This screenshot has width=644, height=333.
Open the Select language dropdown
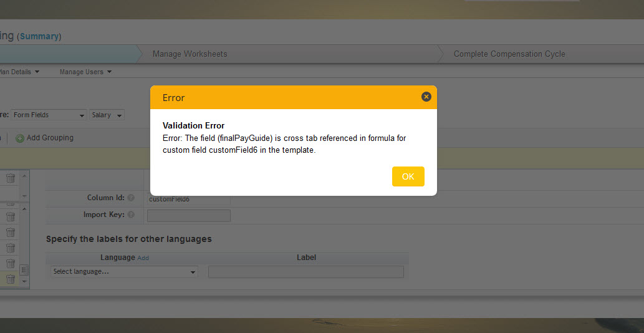coord(124,272)
